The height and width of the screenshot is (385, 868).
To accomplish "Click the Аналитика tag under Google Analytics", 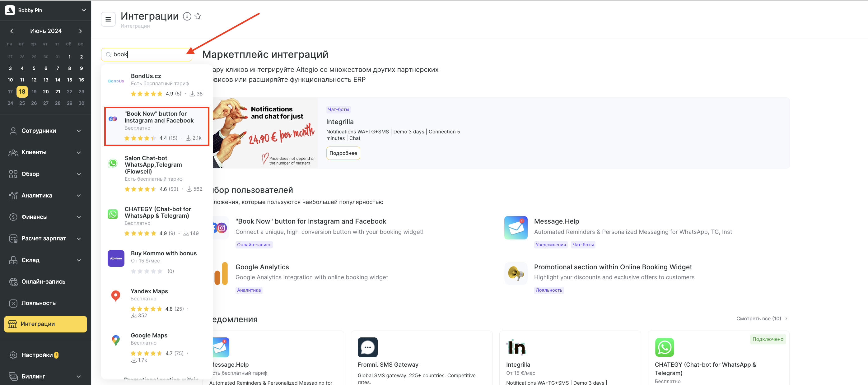I will pyautogui.click(x=249, y=290).
